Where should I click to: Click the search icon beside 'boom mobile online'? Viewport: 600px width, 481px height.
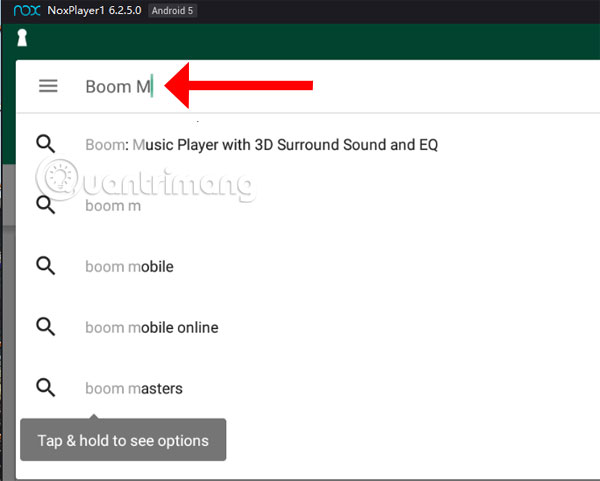[x=46, y=327]
